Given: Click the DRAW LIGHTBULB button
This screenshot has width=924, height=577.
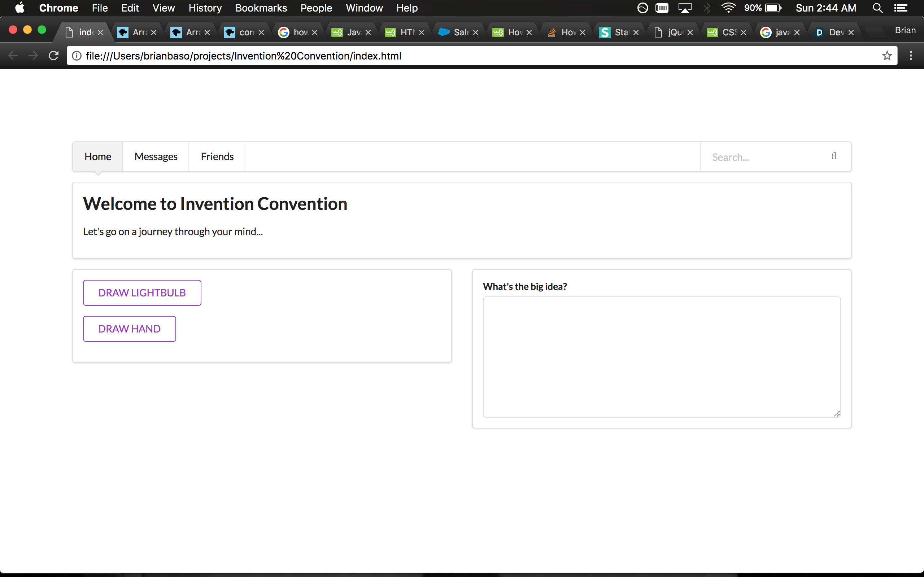Looking at the screenshot, I should 142,293.
